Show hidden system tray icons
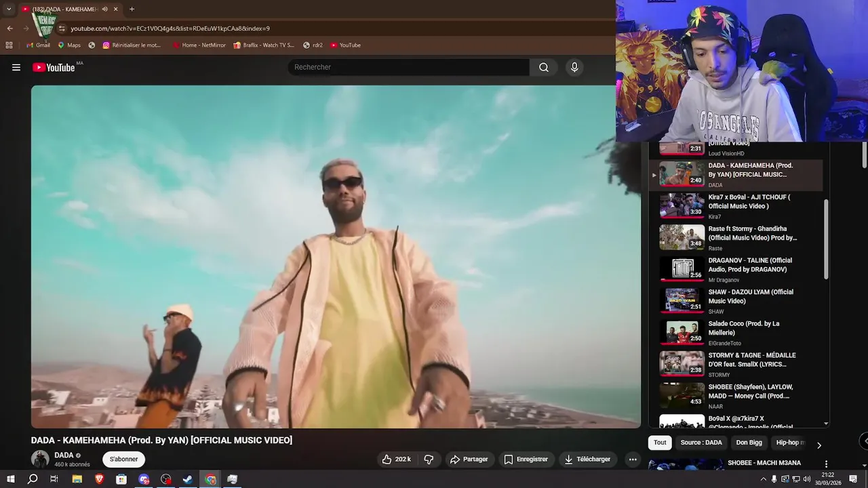868x488 pixels. 764,479
